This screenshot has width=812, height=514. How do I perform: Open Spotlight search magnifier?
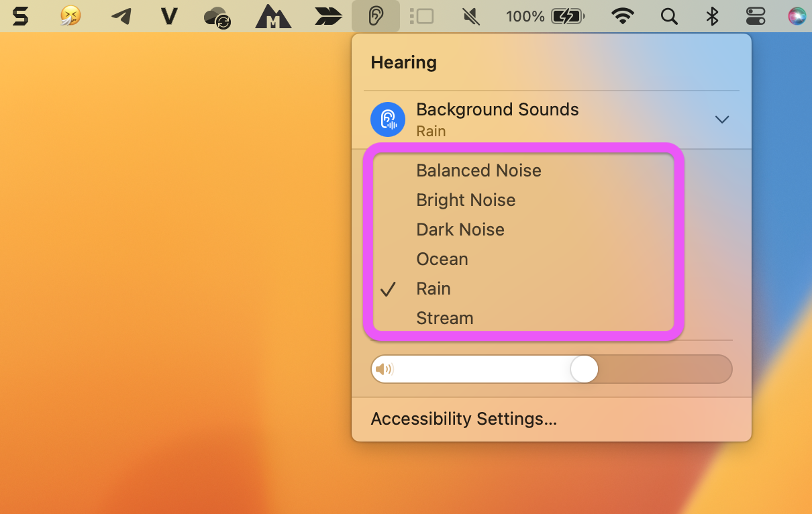click(x=669, y=16)
